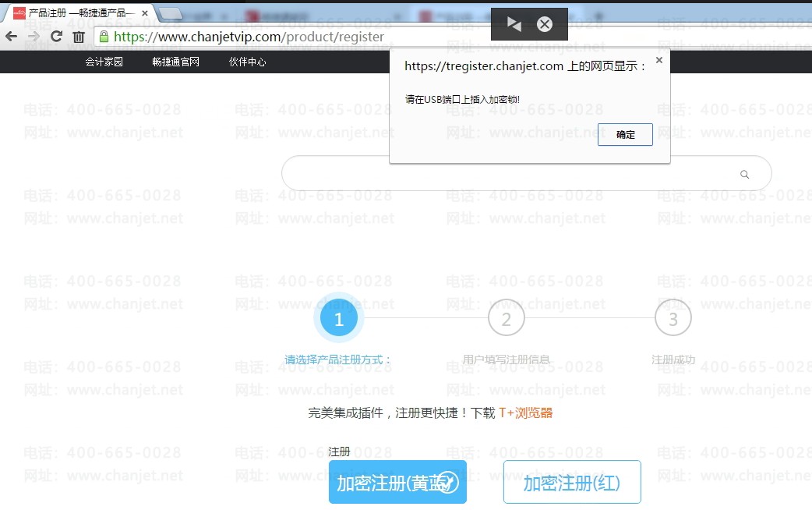The width and height of the screenshot is (812, 510).
Task: Click 加密注册(红) button
Action: pos(572,482)
